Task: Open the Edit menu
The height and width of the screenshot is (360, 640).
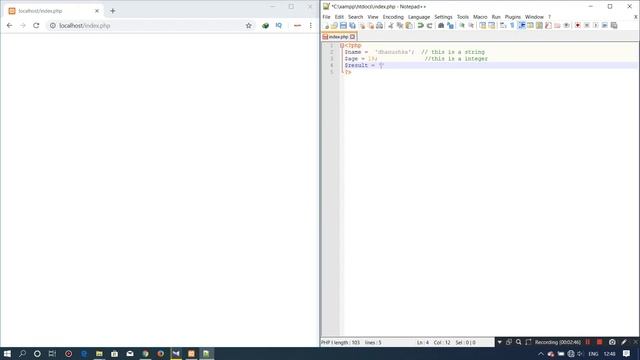Action: point(339,17)
